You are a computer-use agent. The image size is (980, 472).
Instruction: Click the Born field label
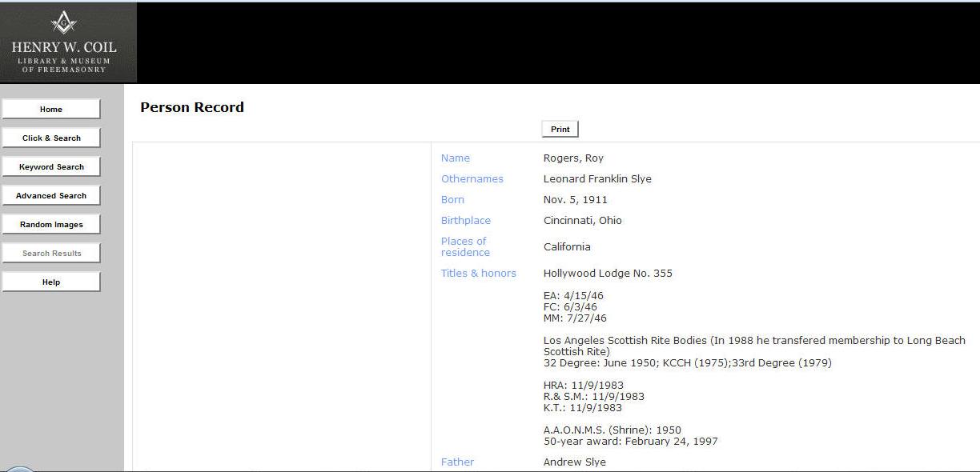pos(452,200)
